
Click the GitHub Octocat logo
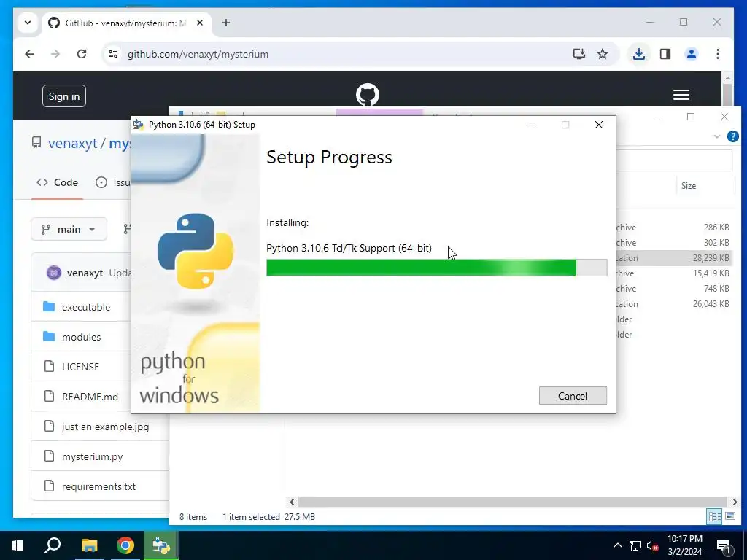pyautogui.click(x=368, y=95)
